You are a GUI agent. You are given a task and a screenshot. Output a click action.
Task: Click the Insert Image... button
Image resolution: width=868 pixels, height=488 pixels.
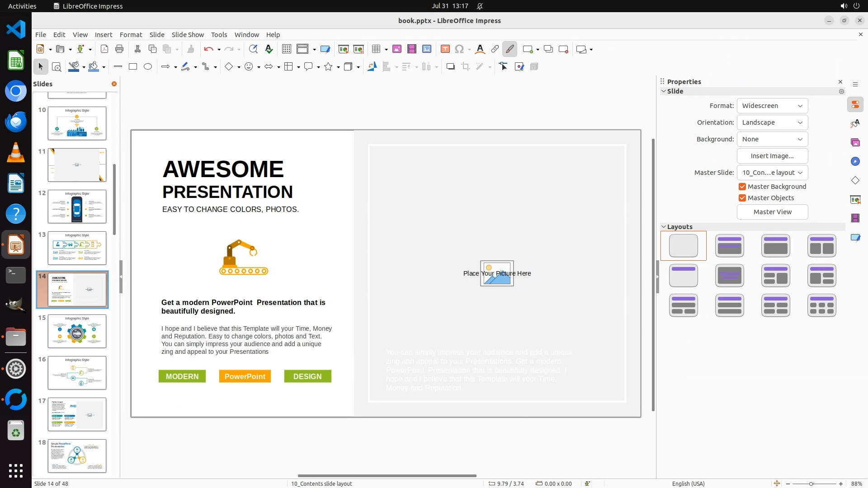point(772,156)
